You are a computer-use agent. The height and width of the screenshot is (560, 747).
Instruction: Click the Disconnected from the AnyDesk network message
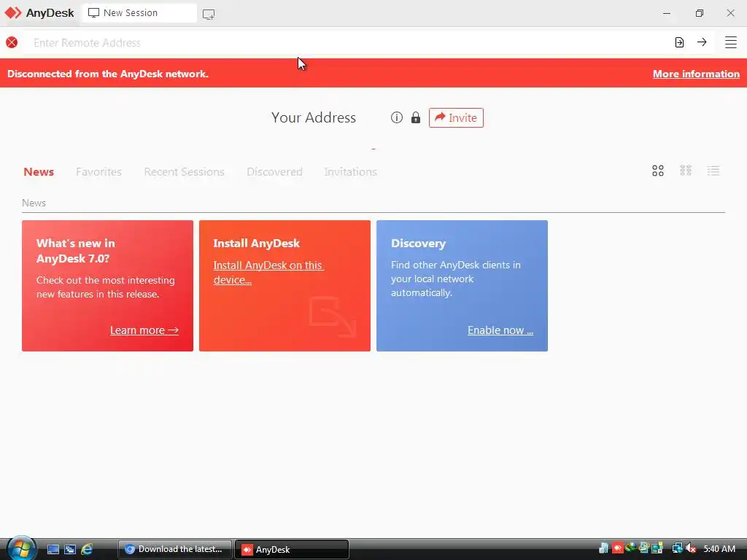pos(108,74)
